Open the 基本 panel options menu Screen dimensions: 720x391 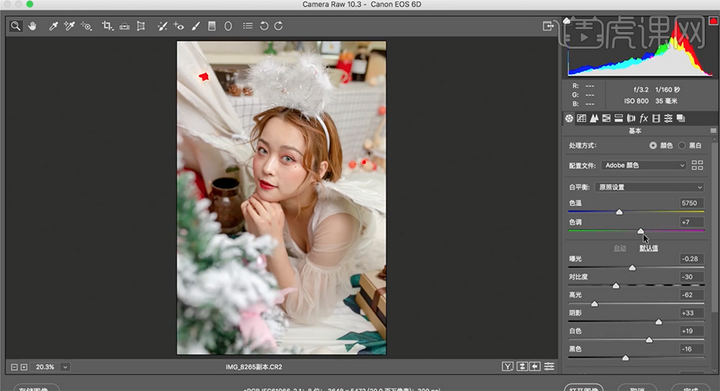pyautogui.click(x=713, y=131)
